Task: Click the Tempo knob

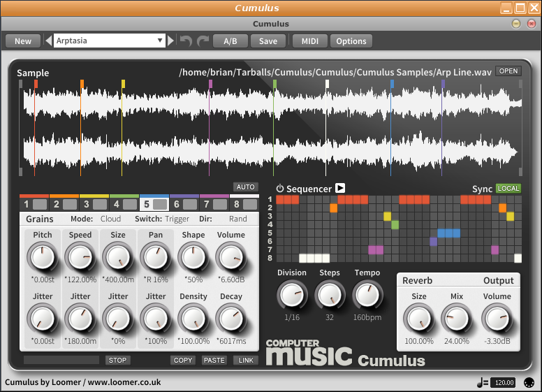Action: pos(367,295)
